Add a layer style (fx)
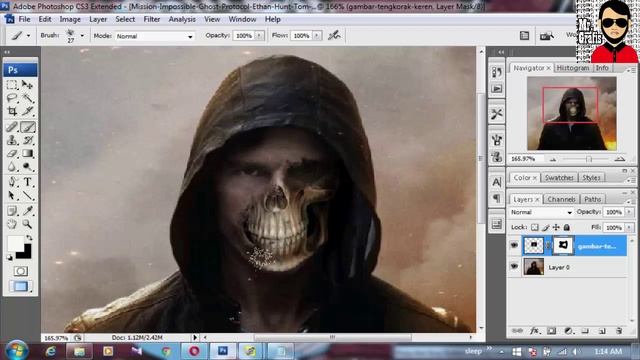640x360 pixels. point(534,331)
